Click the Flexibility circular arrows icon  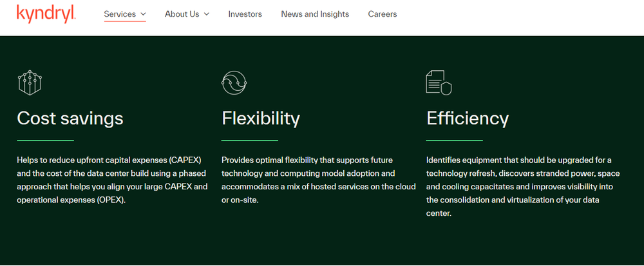[234, 82]
